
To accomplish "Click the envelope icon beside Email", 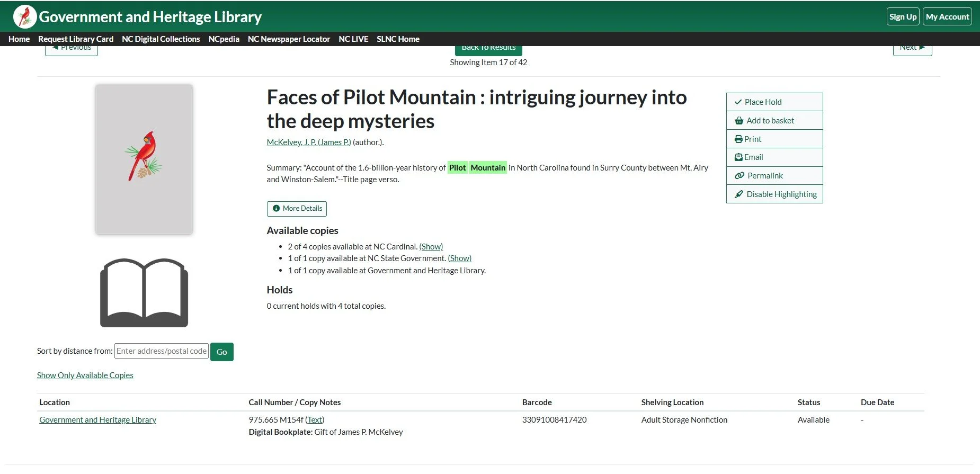I will point(738,157).
